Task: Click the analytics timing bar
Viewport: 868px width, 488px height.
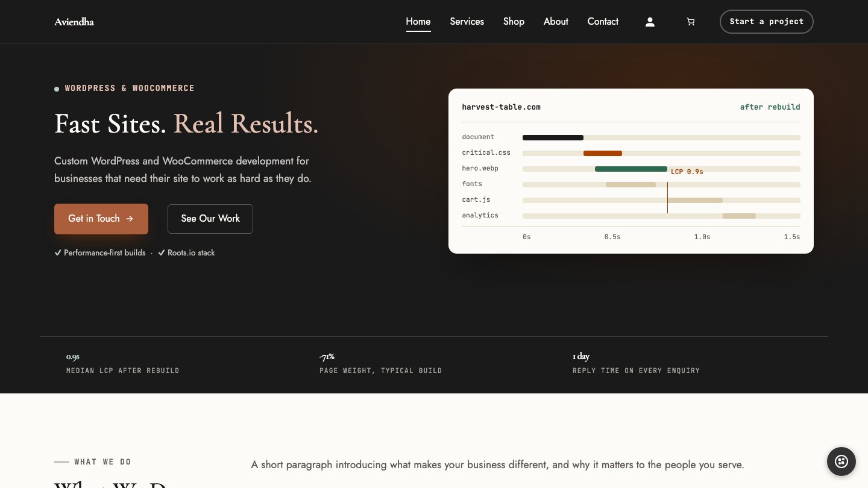Action: 739,216
